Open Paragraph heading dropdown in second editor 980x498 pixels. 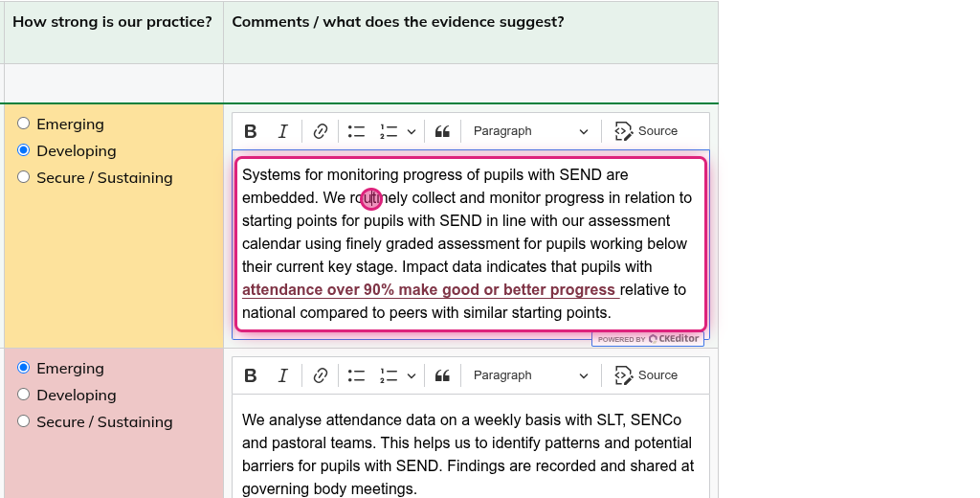tap(530, 375)
